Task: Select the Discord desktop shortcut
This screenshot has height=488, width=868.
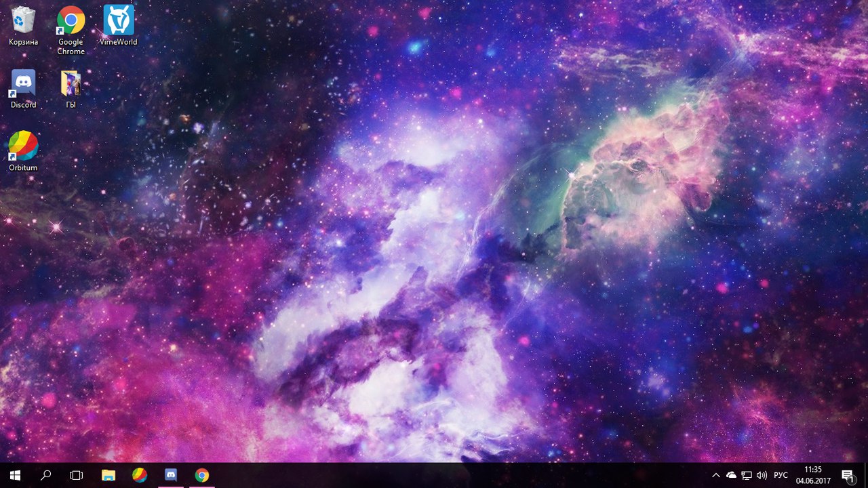Action: [x=23, y=89]
